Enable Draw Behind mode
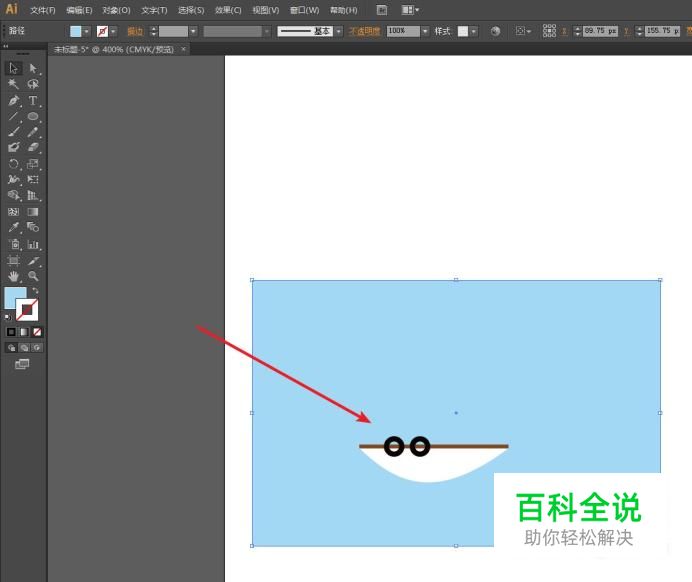The image size is (692, 582). (24, 348)
